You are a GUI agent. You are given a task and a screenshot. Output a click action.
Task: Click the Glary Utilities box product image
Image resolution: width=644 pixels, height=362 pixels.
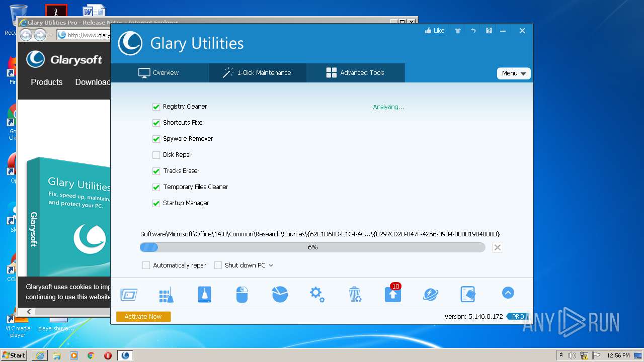click(68, 216)
